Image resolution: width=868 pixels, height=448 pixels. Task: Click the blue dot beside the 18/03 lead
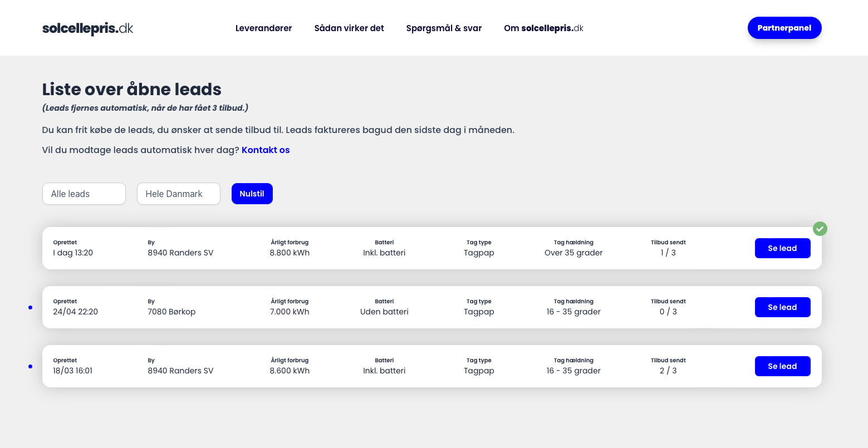click(x=30, y=366)
